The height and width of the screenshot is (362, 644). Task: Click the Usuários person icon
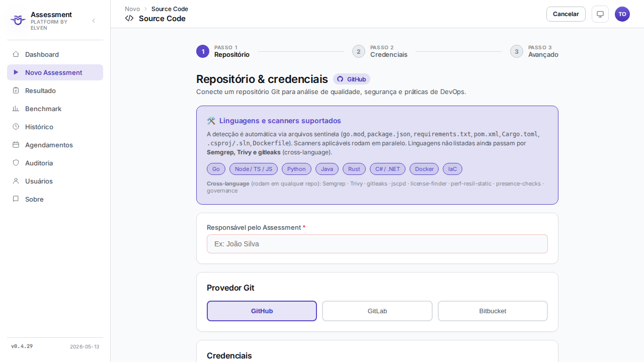pos(16,181)
